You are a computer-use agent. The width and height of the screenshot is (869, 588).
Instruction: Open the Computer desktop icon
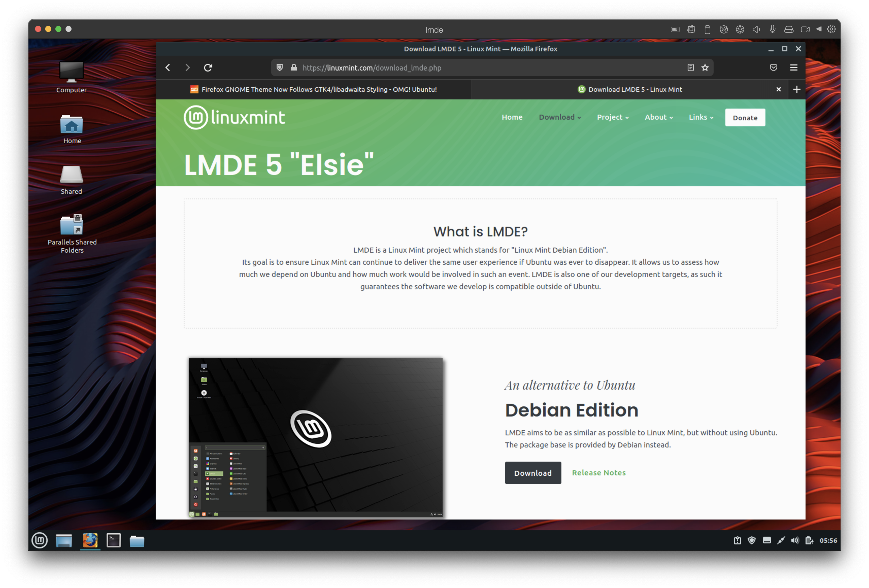(x=71, y=77)
